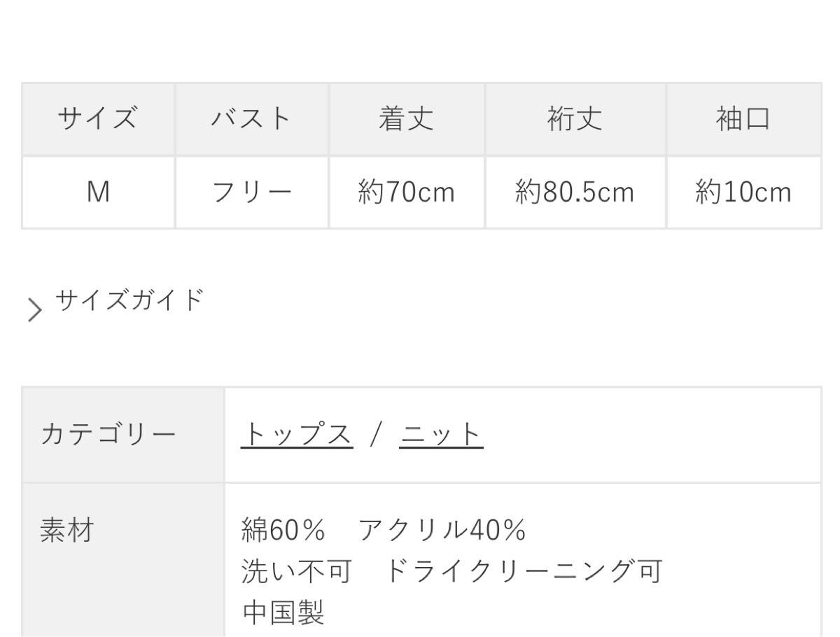Click the 約70cm length value

click(405, 192)
